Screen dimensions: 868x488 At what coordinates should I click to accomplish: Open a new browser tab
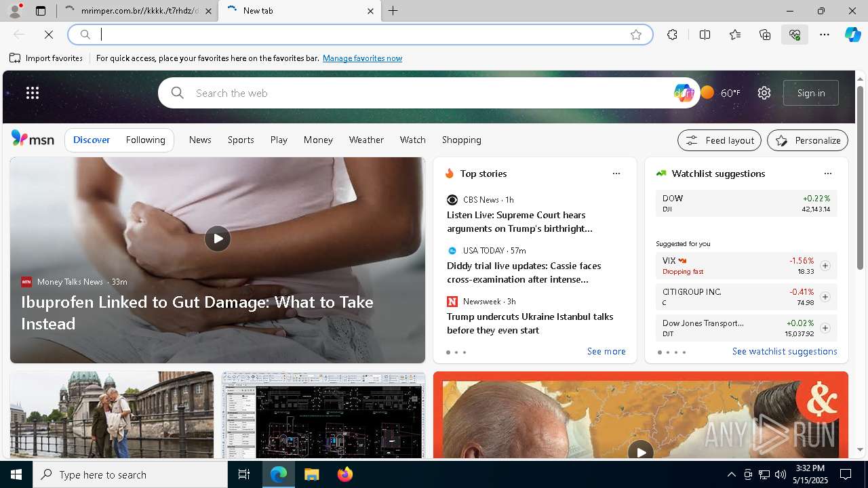(393, 11)
